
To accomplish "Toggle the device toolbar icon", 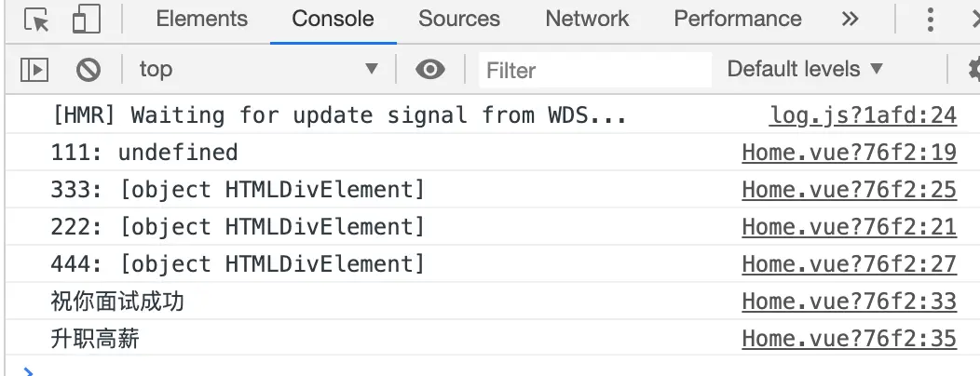I will pyautogui.click(x=87, y=20).
